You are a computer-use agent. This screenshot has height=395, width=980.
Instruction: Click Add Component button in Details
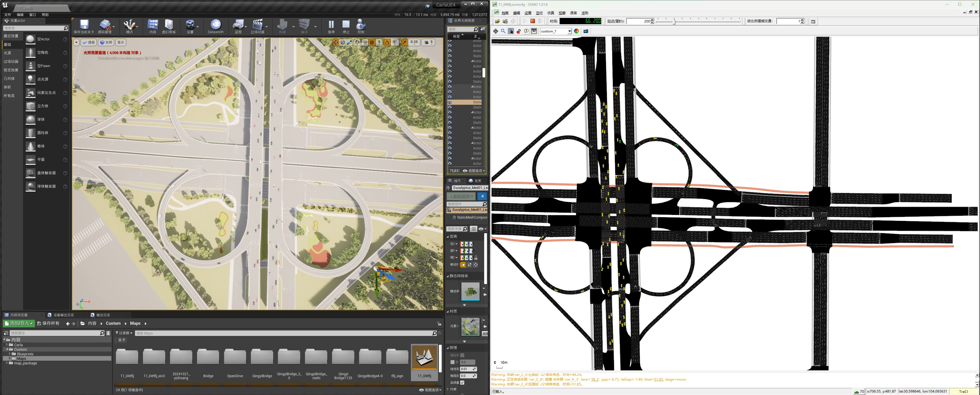coord(461,196)
